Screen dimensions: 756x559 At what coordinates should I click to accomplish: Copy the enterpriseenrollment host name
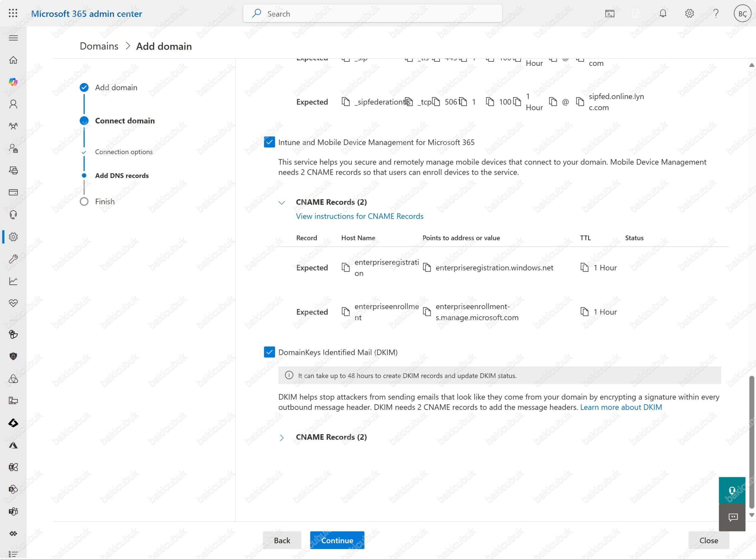click(346, 312)
